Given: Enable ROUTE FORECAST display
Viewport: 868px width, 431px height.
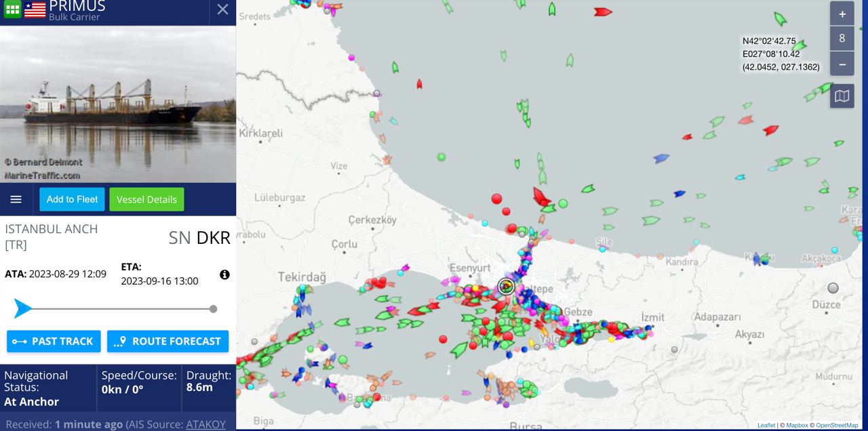Looking at the screenshot, I should click(x=167, y=341).
